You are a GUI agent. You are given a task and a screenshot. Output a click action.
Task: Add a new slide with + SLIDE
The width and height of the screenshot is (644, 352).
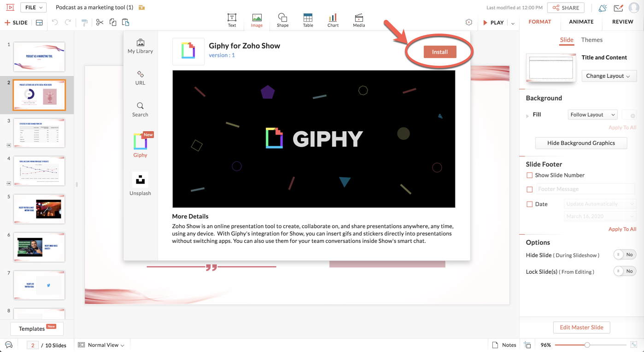pos(16,23)
